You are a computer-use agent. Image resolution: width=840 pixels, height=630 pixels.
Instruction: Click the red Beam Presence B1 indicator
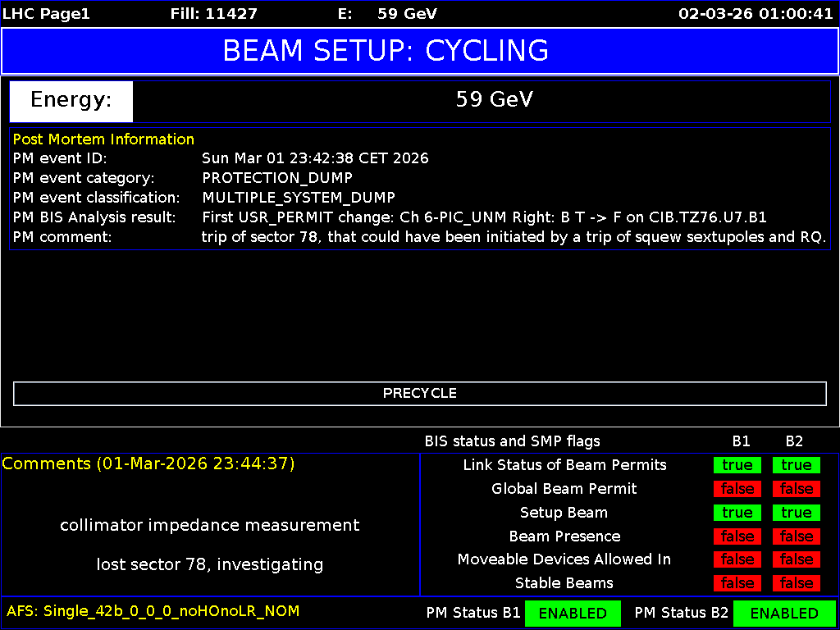pos(737,536)
